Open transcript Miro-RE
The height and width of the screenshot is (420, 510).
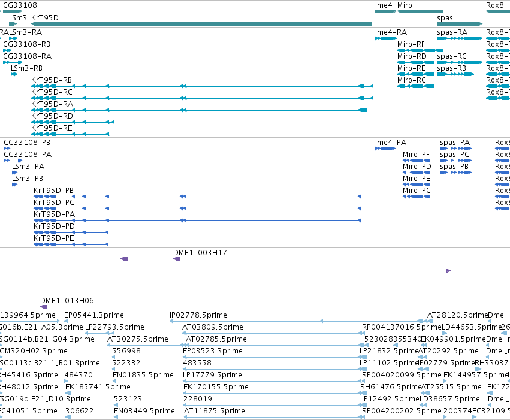(416, 74)
